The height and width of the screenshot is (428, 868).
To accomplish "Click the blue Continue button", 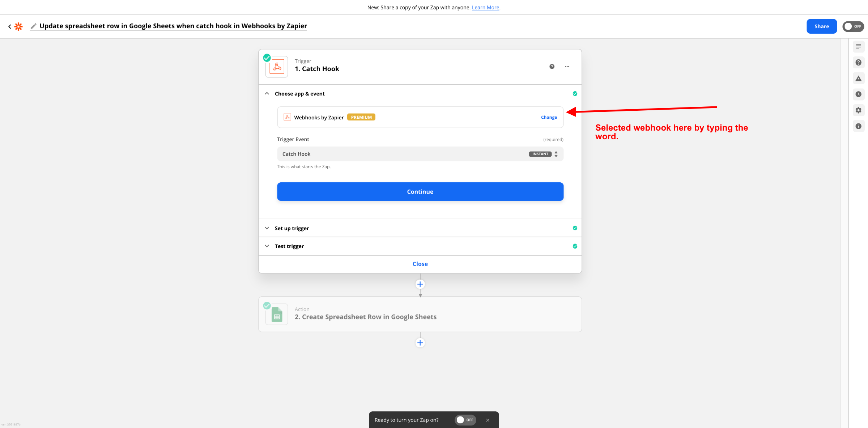I will click(420, 192).
